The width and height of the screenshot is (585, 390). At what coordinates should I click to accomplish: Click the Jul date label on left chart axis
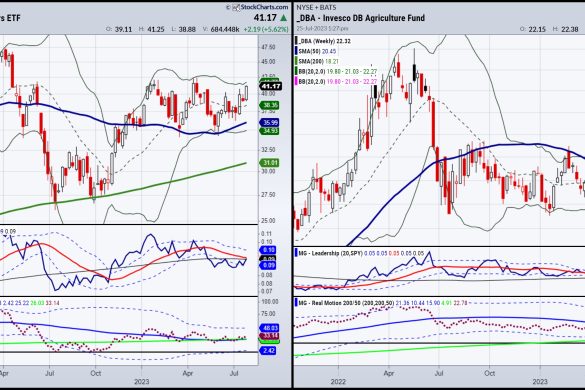pyautogui.click(x=49, y=373)
